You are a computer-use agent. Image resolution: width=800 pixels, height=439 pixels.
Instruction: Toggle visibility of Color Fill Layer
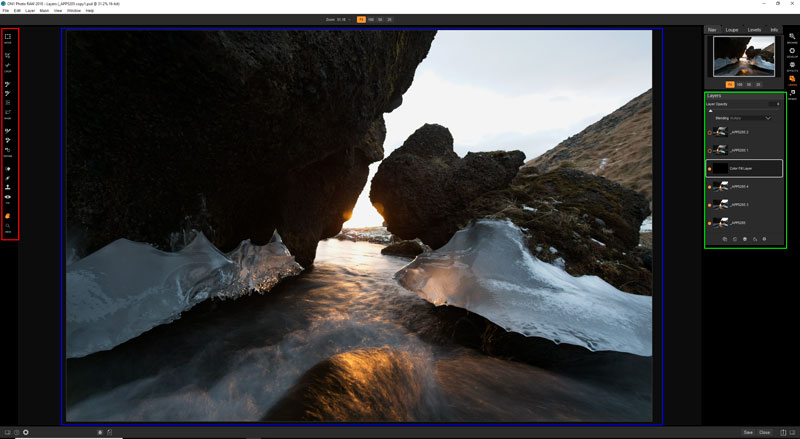[x=709, y=169]
